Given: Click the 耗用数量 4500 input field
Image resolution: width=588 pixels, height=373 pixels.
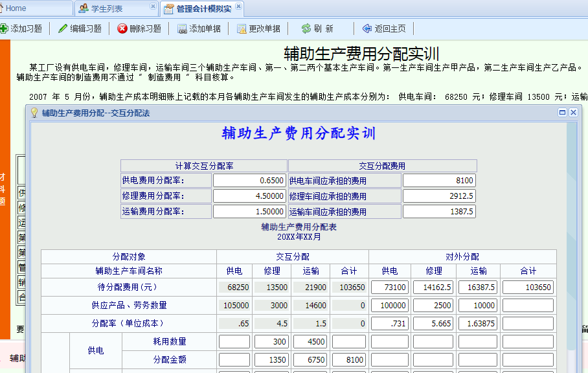Looking at the screenshot, I should [x=310, y=341].
